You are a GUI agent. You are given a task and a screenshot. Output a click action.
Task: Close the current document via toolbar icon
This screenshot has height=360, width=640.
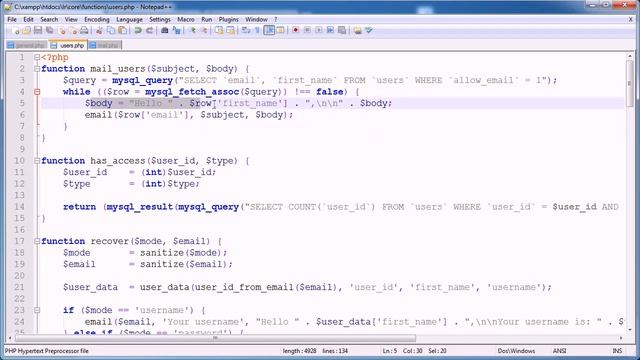(x=62, y=31)
